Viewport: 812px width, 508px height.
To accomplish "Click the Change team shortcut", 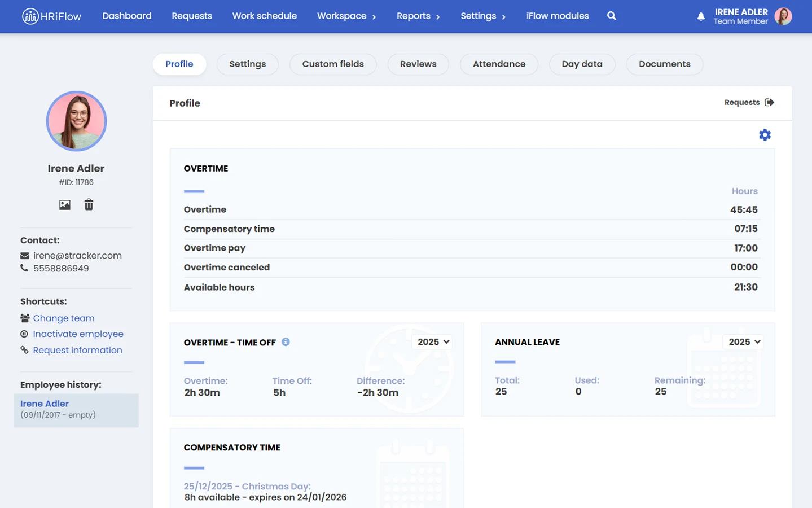I will (63, 318).
